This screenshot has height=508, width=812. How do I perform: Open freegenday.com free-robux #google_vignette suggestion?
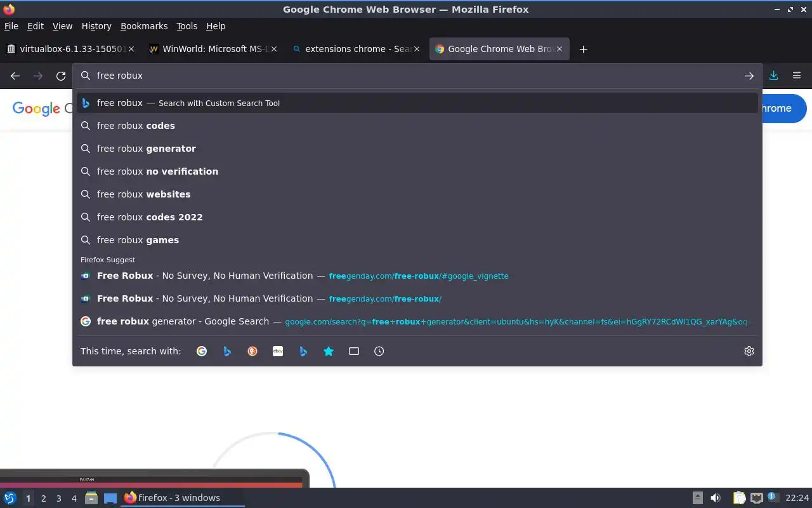tap(417, 276)
